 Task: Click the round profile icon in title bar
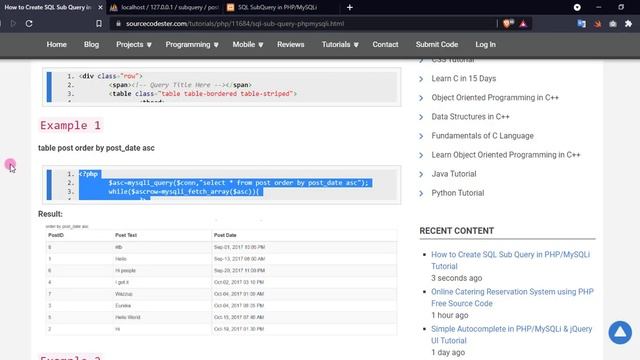coord(577,7)
